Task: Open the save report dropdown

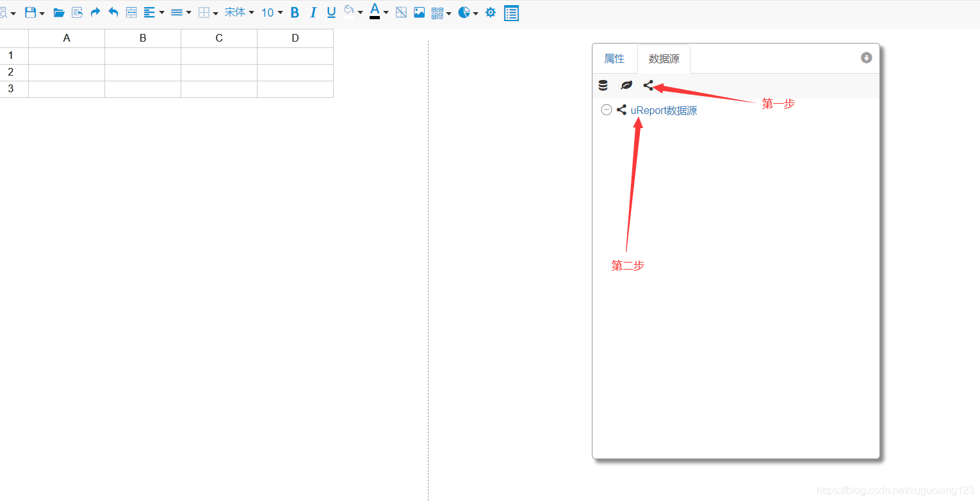Action: coord(34,12)
